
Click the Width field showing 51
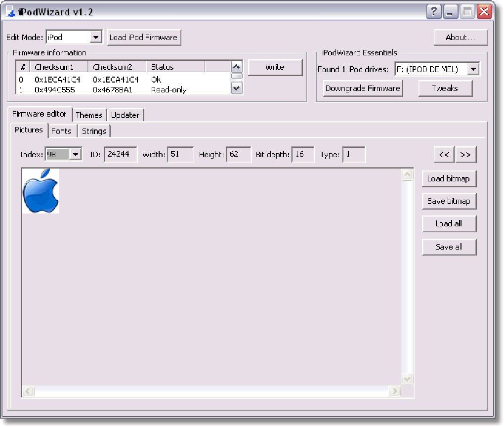(180, 154)
